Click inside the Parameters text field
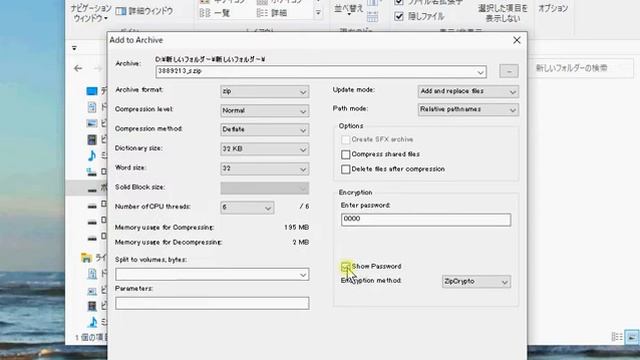This screenshot has height=360, width=640. pos(212,303)
